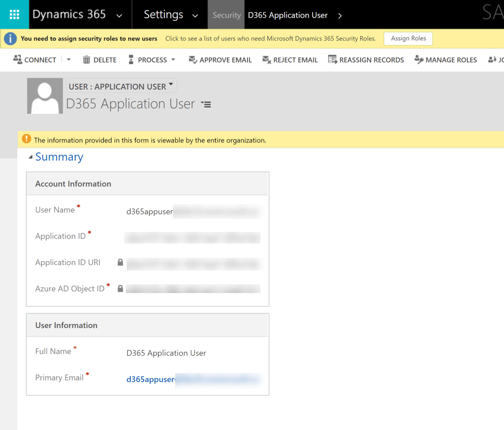Click the Connect toolbar icon
This screenshot has height=430, width=504.
point(18,60)
